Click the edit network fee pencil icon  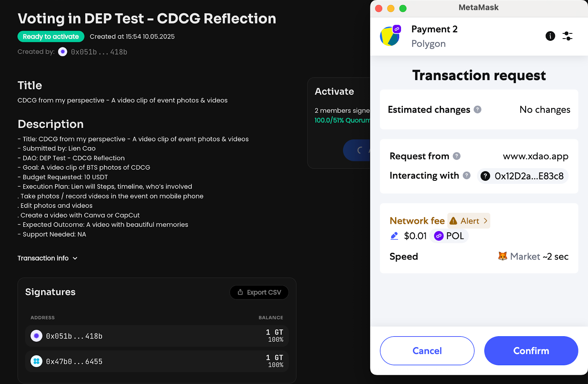click(x=394, y=236)
